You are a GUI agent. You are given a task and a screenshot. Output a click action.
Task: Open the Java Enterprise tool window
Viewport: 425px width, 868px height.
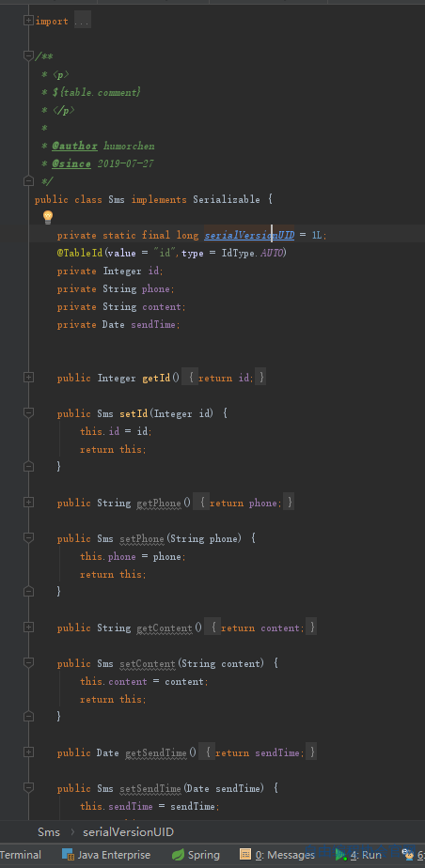(106, 855)
